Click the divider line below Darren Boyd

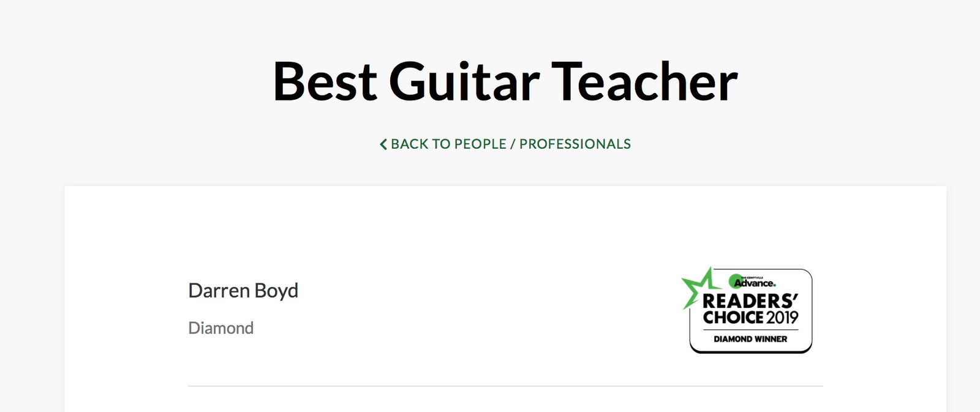(x=505, y=386)
